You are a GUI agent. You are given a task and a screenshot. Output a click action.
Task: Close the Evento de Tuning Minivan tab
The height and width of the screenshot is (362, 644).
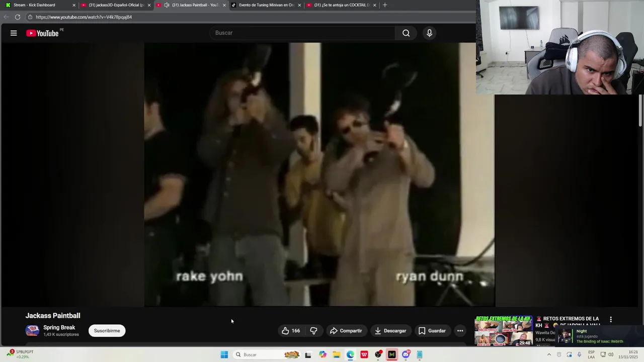tap(299, 5)
